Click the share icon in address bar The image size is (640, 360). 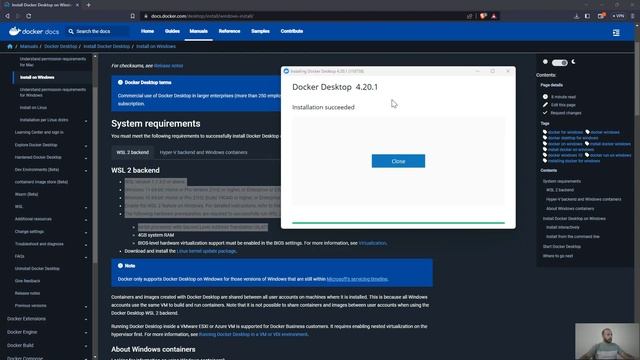469,16
